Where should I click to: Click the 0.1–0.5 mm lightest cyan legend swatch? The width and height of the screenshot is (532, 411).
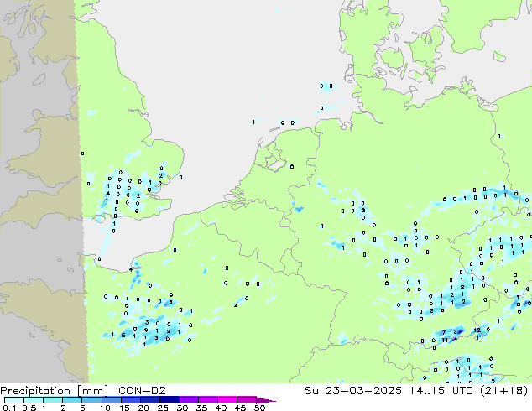[x=14, y=400]
